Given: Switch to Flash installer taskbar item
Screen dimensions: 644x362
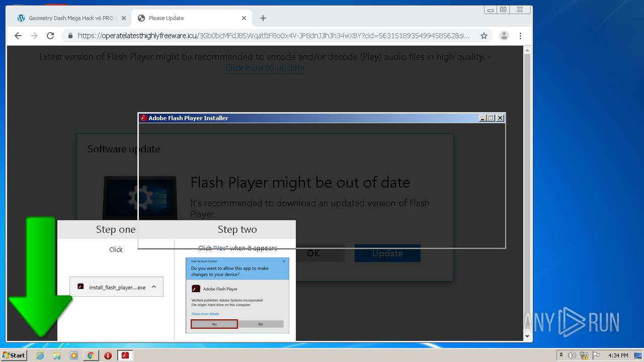Looking at the screenshot, I should [x=125, y=355].
